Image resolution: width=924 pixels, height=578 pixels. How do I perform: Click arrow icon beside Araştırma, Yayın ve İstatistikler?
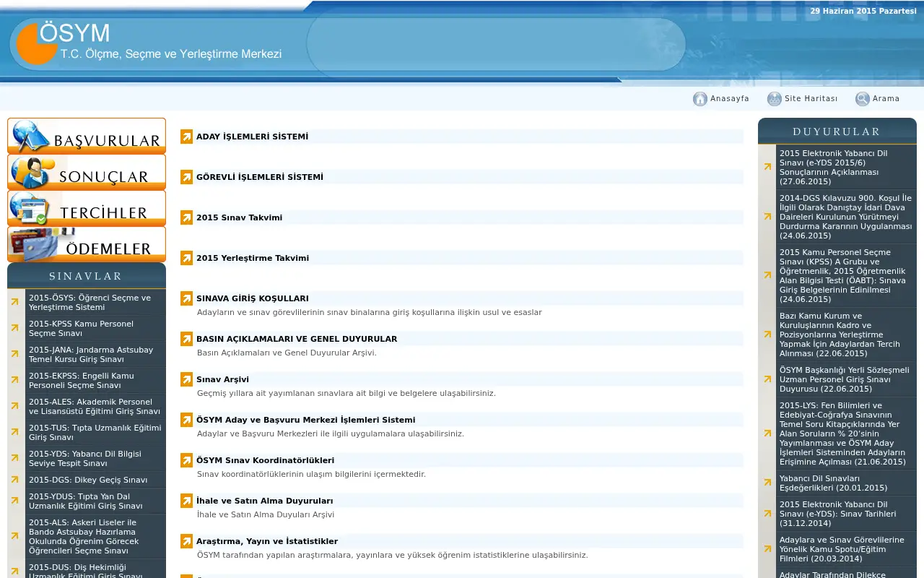(x=186, y=541)
